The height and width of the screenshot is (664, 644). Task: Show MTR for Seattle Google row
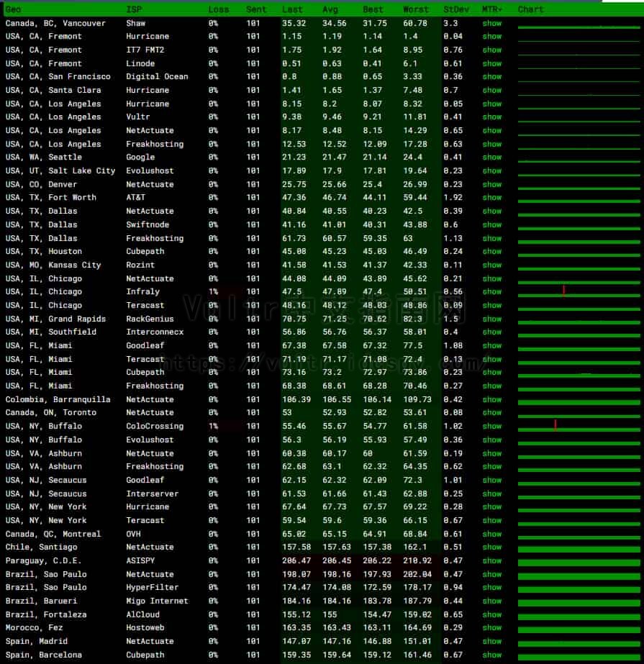tap(492, 157)
